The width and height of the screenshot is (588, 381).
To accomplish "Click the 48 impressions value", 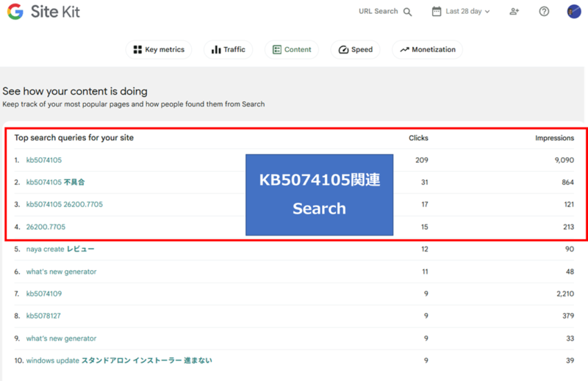I will tap(570, 272).
